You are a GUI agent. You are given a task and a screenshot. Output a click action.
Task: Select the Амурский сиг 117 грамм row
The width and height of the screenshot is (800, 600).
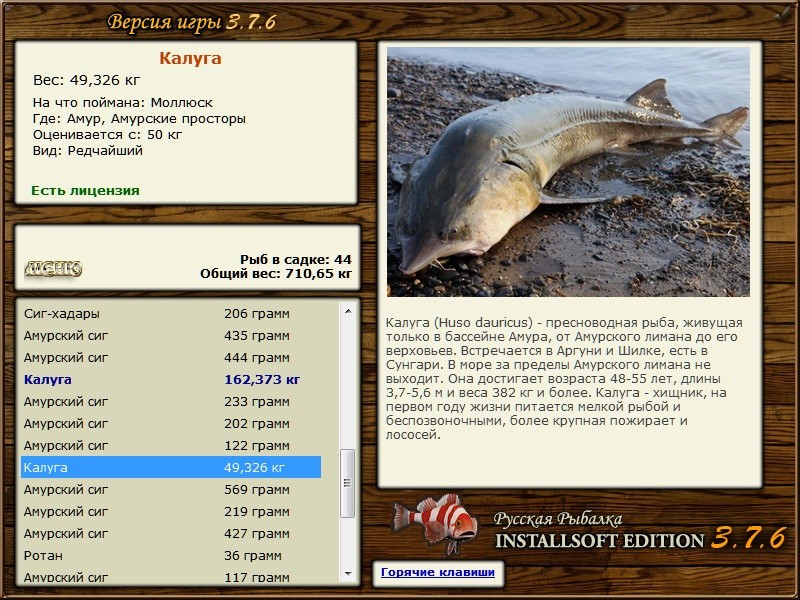point(171,576)
